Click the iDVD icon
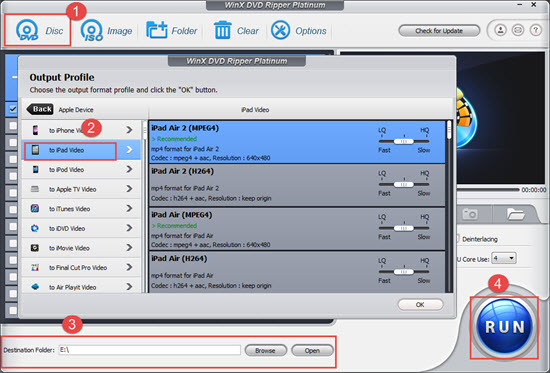This screenshot has width=550, height=373. pyautogui.click(x=35, y=228)
